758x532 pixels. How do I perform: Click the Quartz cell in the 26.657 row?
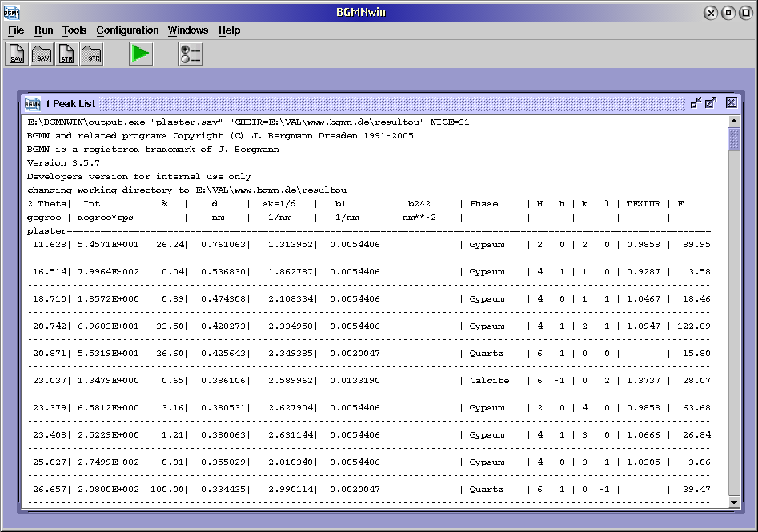(x=486, y=489)
